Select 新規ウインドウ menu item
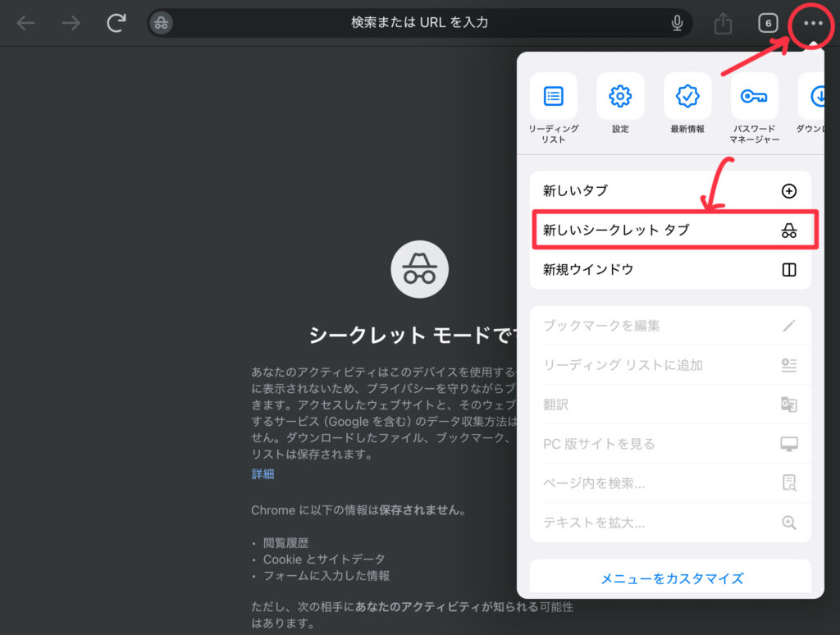 pyautogui.click(x=670, y=270)
